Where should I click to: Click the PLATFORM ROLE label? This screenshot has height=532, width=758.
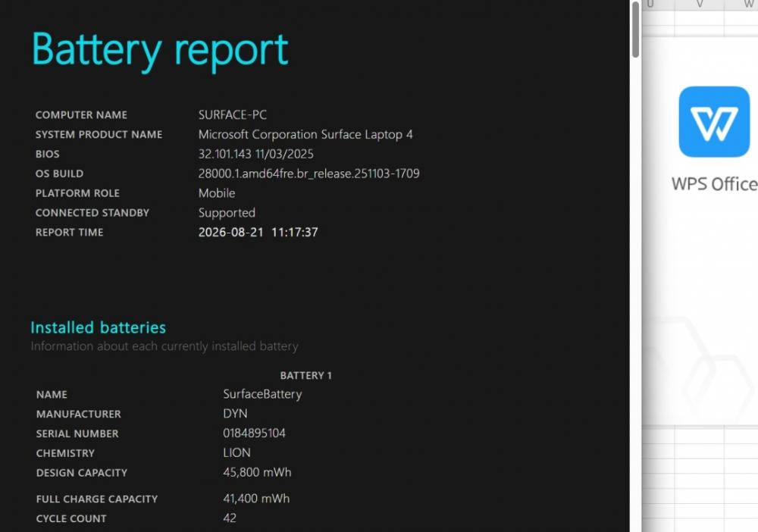(x=77, y=193)
